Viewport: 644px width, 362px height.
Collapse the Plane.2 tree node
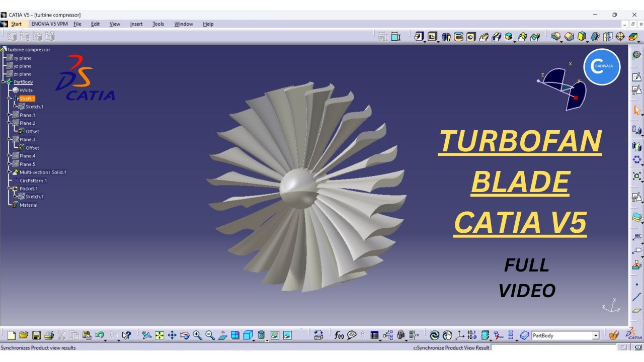tap(10, 123)
